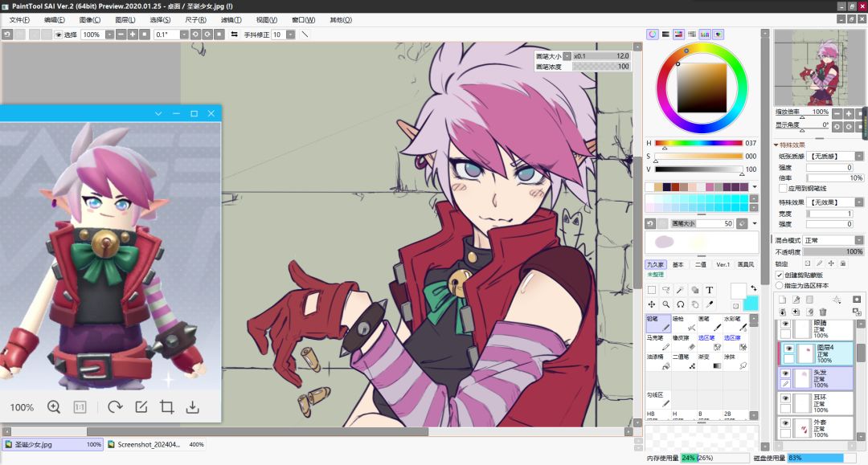The image size is (868, 465).
Task: Swap foreground and background colors
Action: point(753,288)
